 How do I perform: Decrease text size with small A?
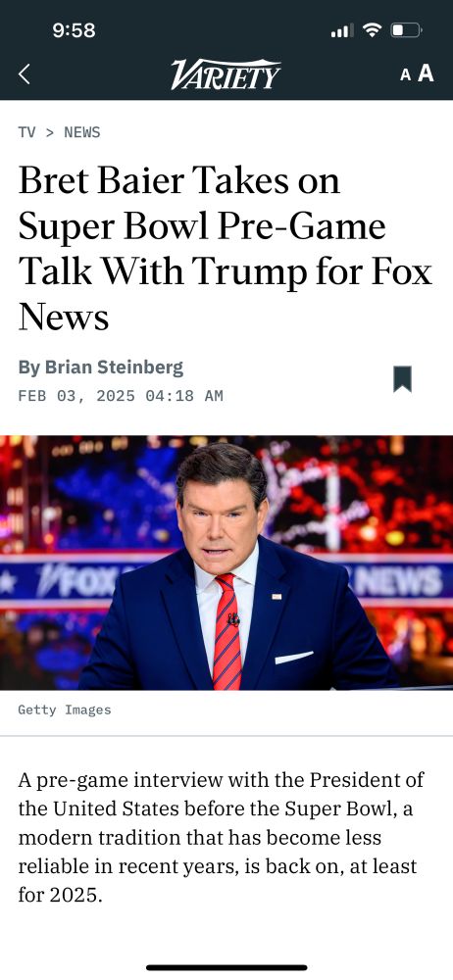pyautogui.click(x=406, y=75)
